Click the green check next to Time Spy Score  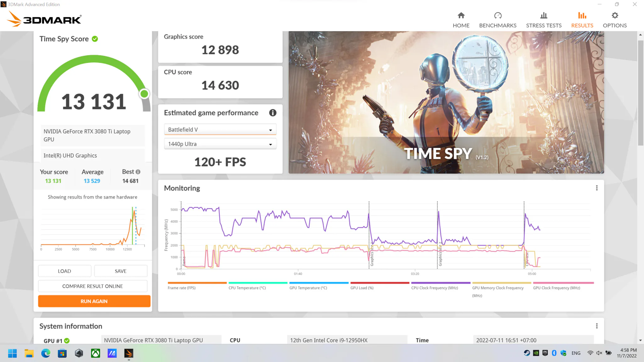[95, 39]
